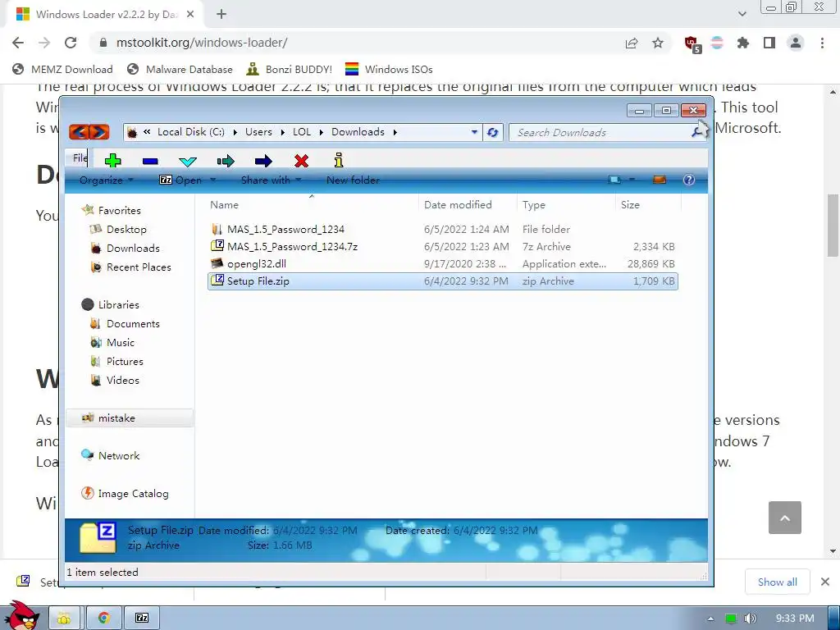Click the green arrow Copy toolbar icon
The width and height of the screenshot is (840, 630).
pyautogui.click(x=226, y=161)
